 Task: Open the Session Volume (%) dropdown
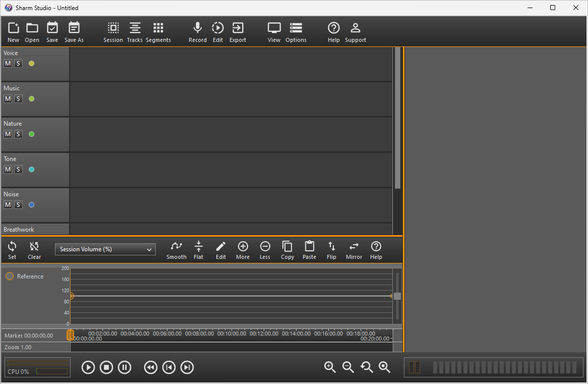coord(105,249)
